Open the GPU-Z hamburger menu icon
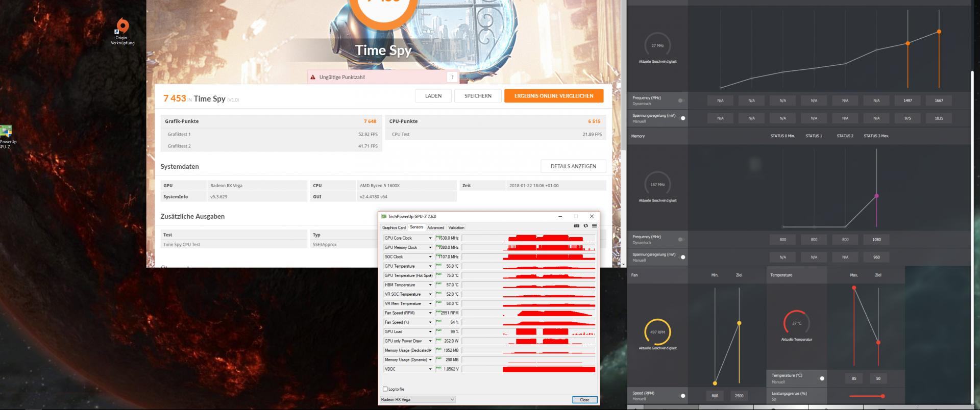 coord(594,225)
